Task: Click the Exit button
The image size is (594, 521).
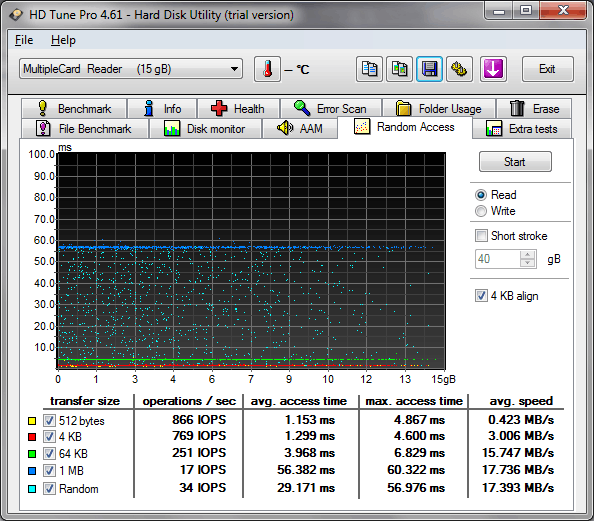Action: point(547,69)
